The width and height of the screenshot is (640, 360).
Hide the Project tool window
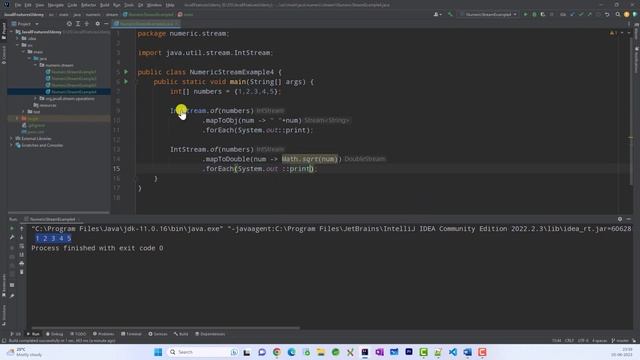point(106,24)
